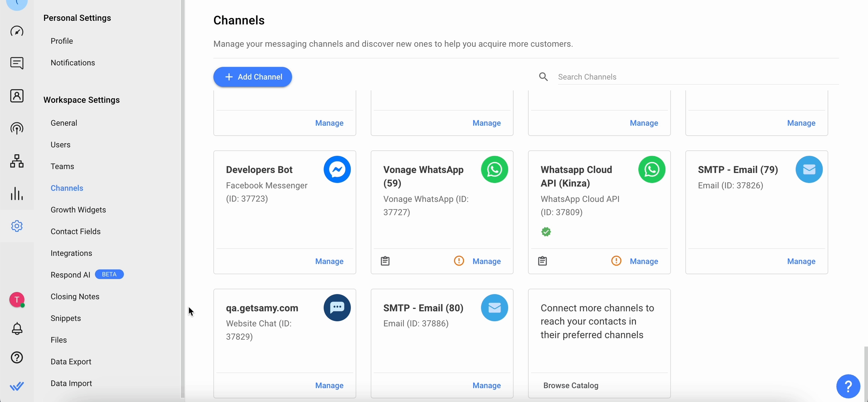868x402 pixels.
Task: Click the blue help question mark bubble
Action: (x=848, y=386)
